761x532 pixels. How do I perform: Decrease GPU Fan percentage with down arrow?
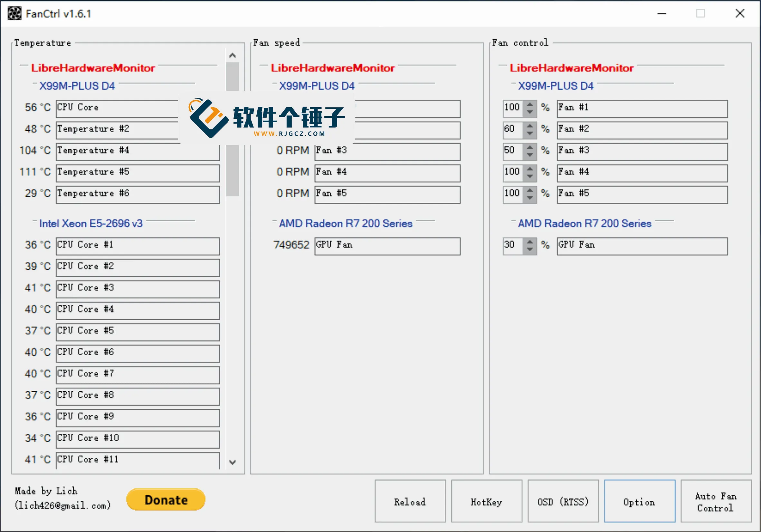[x=530, y=250]
